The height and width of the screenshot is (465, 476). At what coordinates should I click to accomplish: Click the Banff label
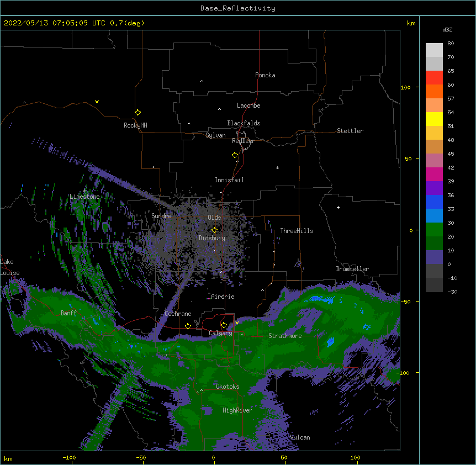click(68, 313)
